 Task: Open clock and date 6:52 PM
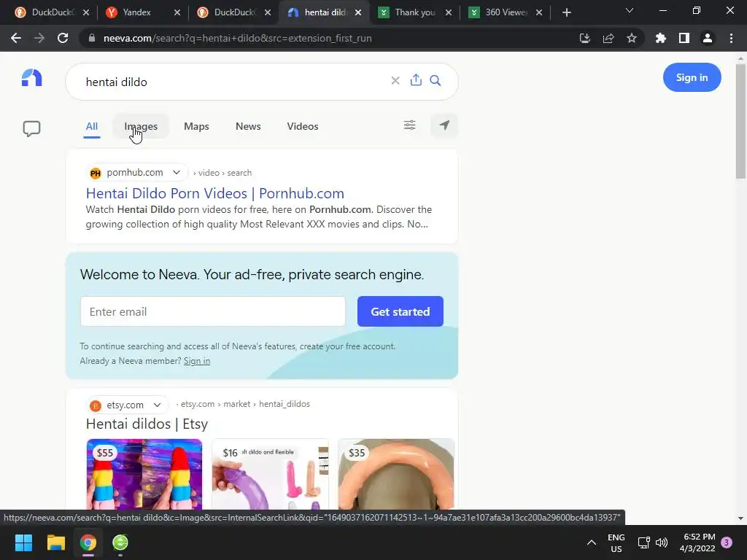[x=697, y=542]
